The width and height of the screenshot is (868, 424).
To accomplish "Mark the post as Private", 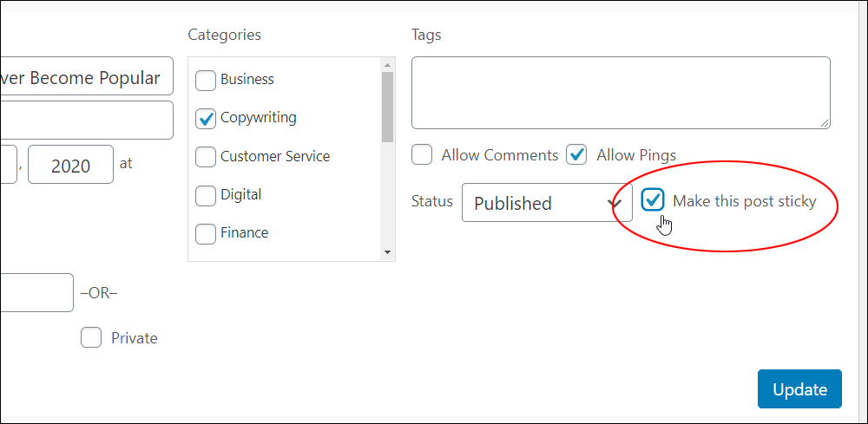I will 91,337.
